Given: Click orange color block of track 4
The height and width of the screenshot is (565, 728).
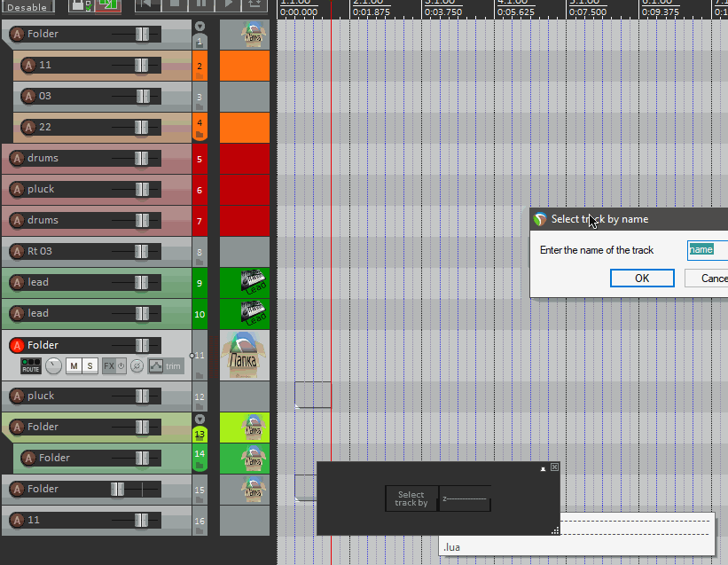Looking at the screenshot, I should (x=245, y=127).
